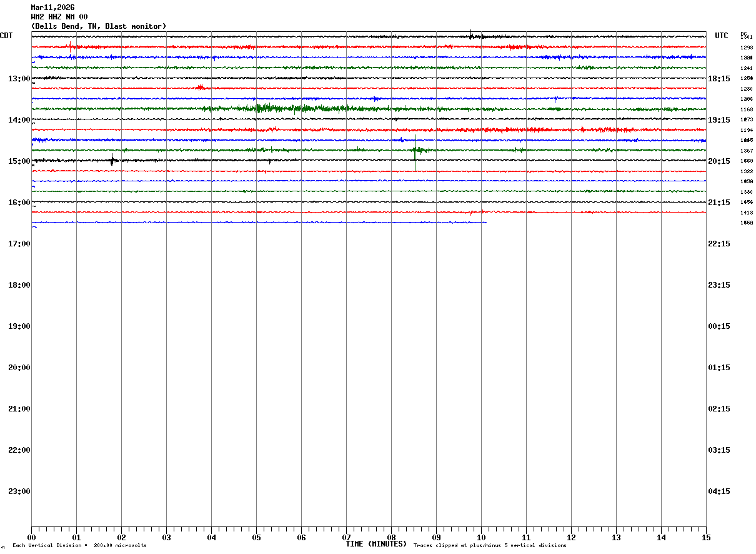Click the DC value 1418
Screen dimensions: 756x554
pos(747,213)
